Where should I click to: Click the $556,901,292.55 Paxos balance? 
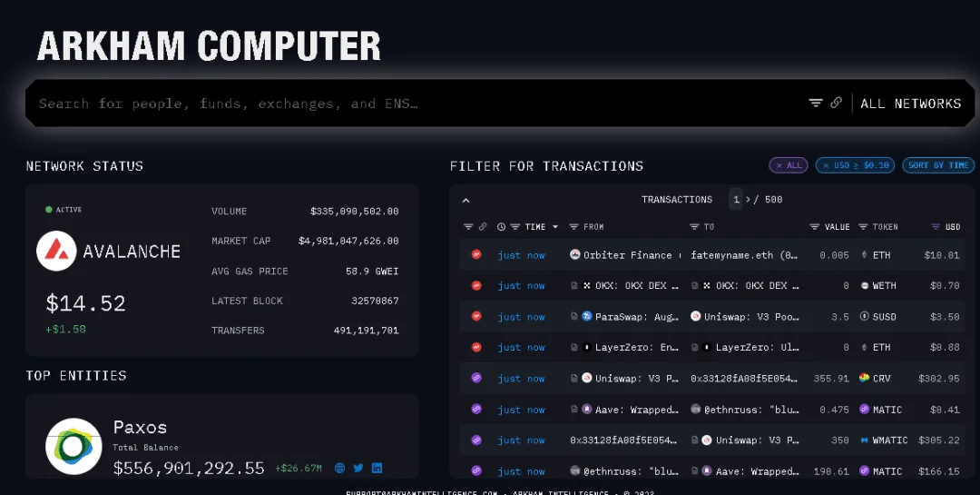tap(189, 468)
